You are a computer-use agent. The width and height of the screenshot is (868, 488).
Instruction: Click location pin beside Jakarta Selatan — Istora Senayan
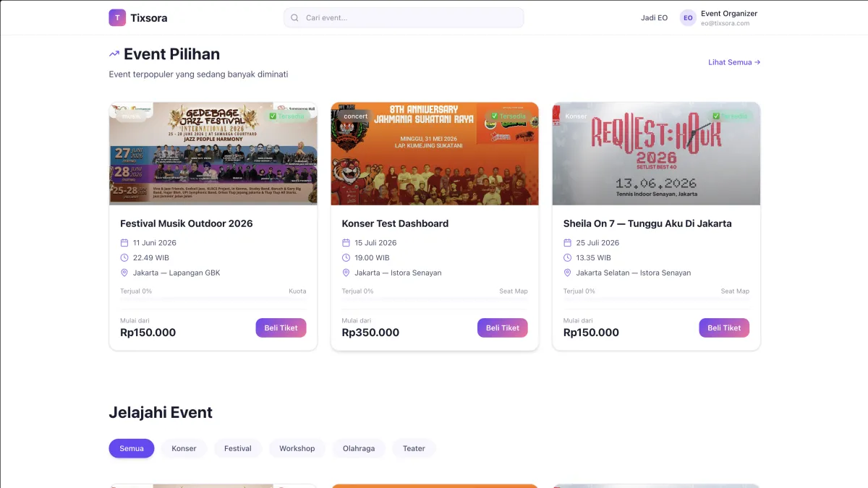568,273
